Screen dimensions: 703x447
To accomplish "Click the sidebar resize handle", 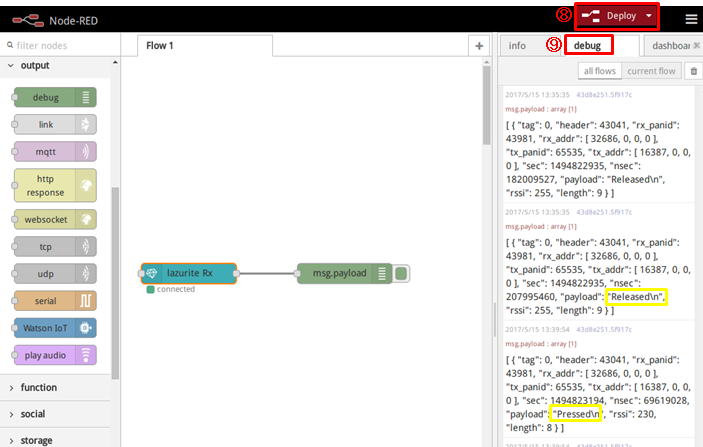I will pos(495,320).
